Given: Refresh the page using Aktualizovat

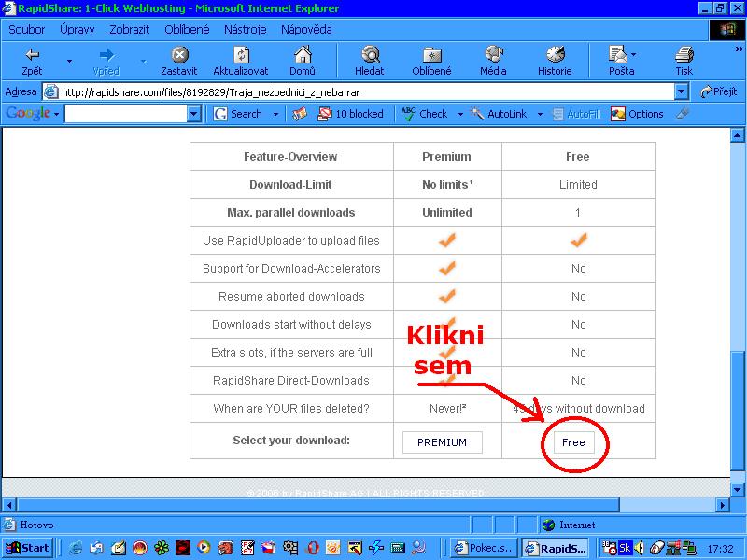Looking at the screenshot, I should [x=241, y=61].
